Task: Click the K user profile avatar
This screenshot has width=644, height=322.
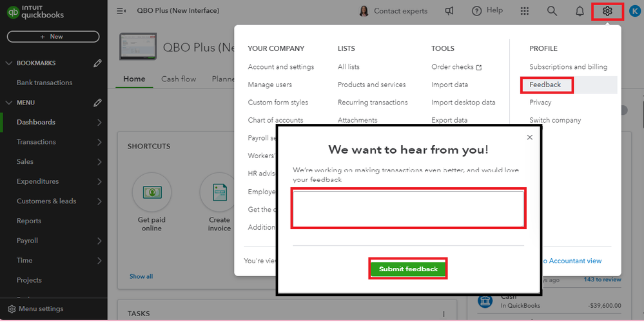Action: pos(634,11)
